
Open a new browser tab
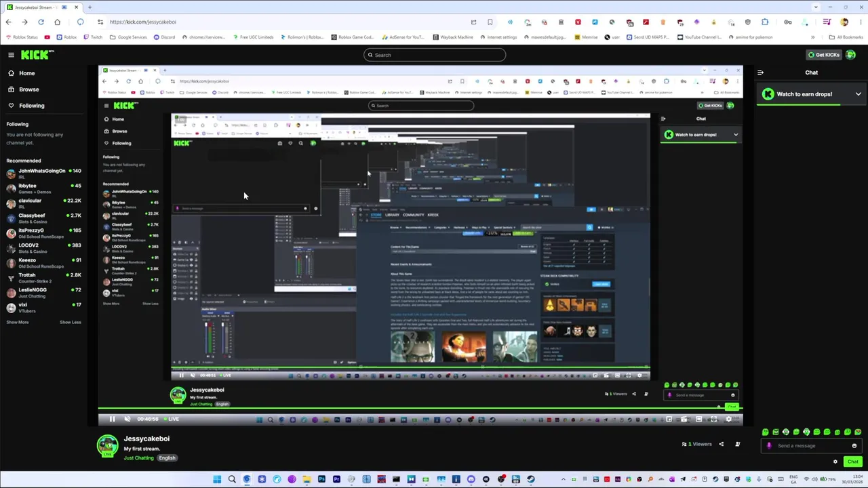pos(90,7)
